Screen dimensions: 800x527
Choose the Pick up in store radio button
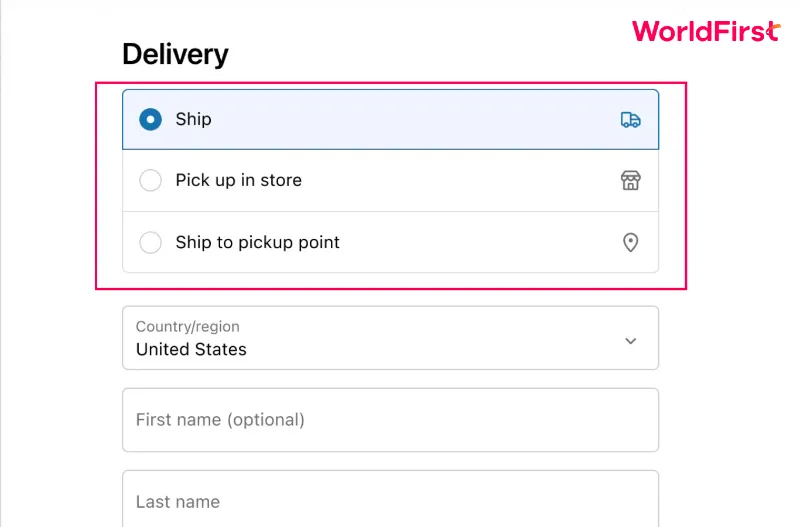click(151, 181)
